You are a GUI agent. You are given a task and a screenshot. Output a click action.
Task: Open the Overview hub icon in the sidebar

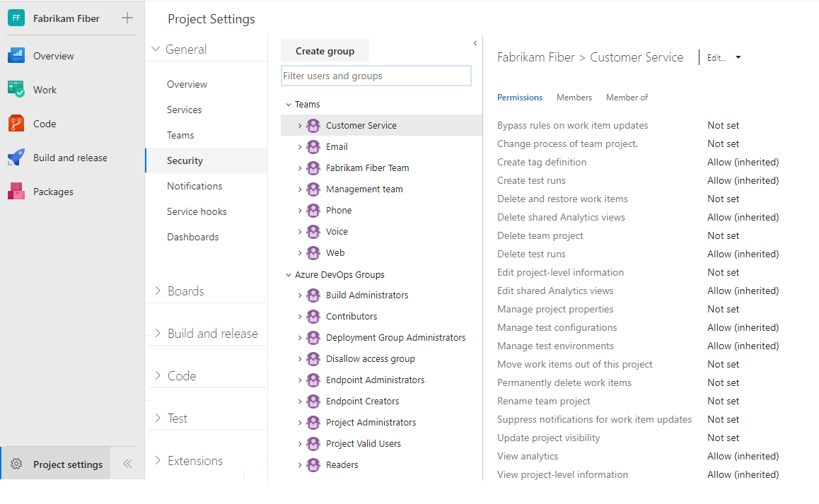coord(16,56)
